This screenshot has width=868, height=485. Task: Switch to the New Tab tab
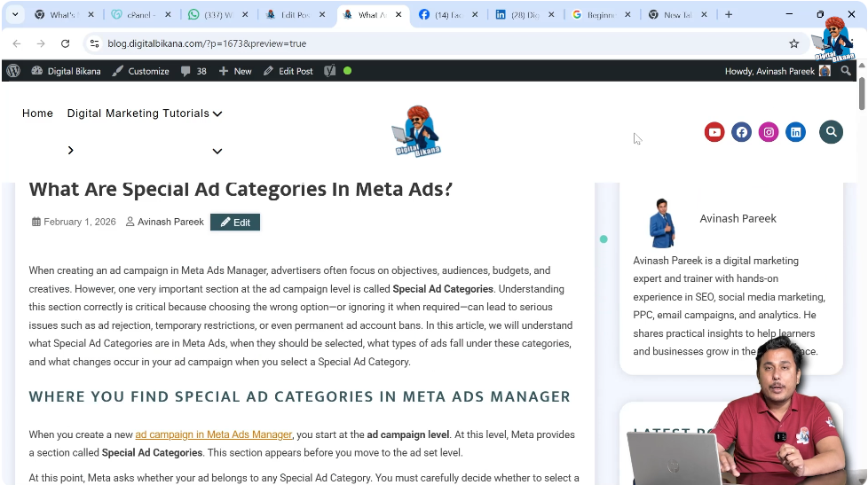pos(677,15)
